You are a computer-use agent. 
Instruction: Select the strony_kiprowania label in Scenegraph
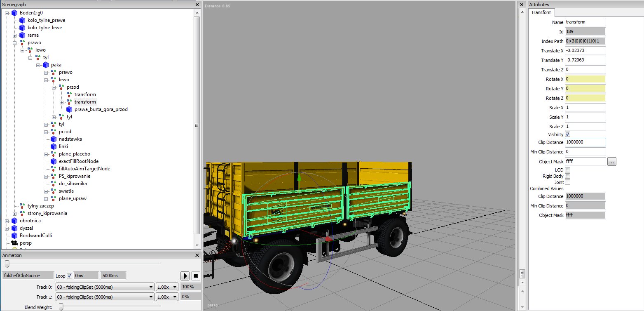point(47,213)
